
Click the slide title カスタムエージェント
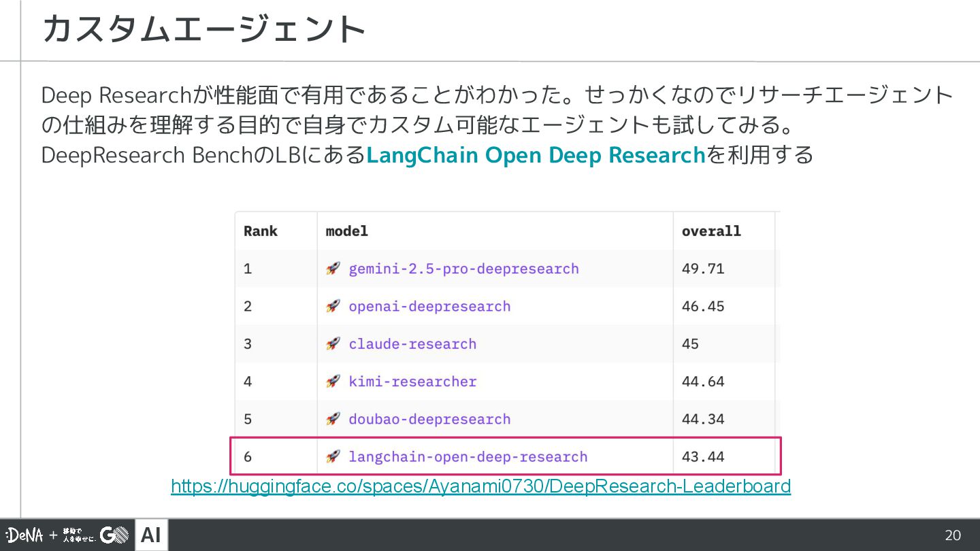click(x=204, y=29)
